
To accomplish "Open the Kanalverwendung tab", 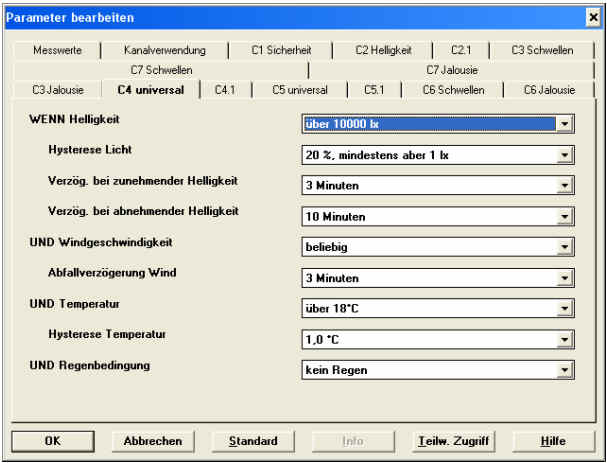I will [165, 50].
